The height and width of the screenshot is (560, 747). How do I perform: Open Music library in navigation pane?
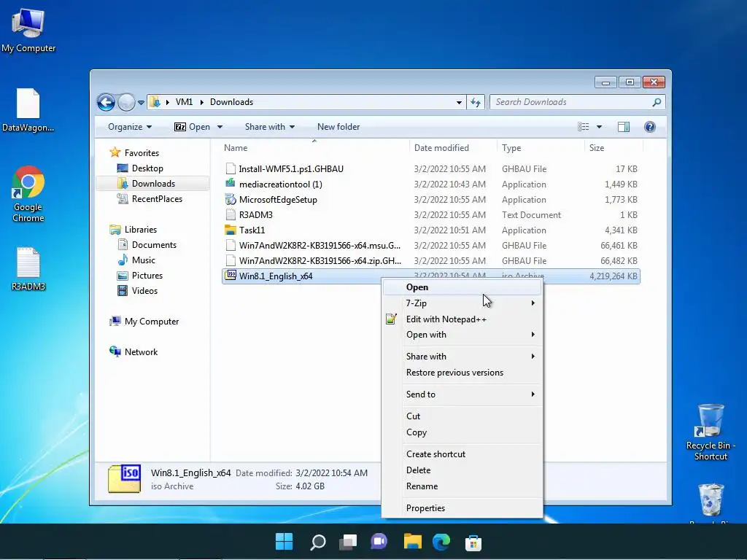(x=143, y=260)
